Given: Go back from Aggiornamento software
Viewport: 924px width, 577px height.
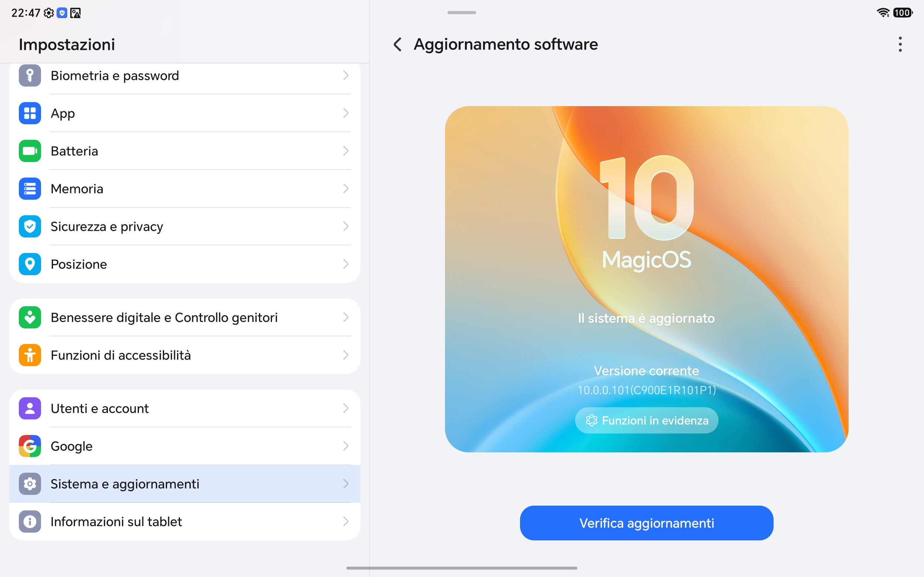Looking at the screenshot, I should coord(397,44).
